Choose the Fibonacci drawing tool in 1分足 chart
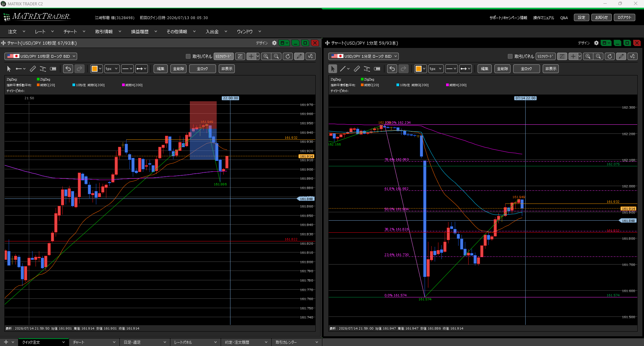The height and width of the screenshot is (346, 644). [x=367, y=69]
